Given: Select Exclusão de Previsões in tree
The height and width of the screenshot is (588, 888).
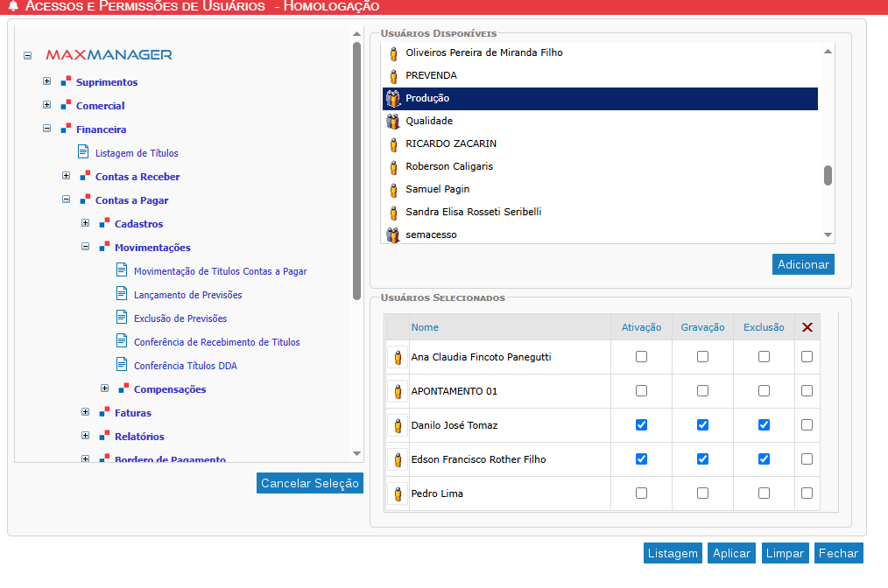Looking at the screenshot, I should click(x=180, y=318).
